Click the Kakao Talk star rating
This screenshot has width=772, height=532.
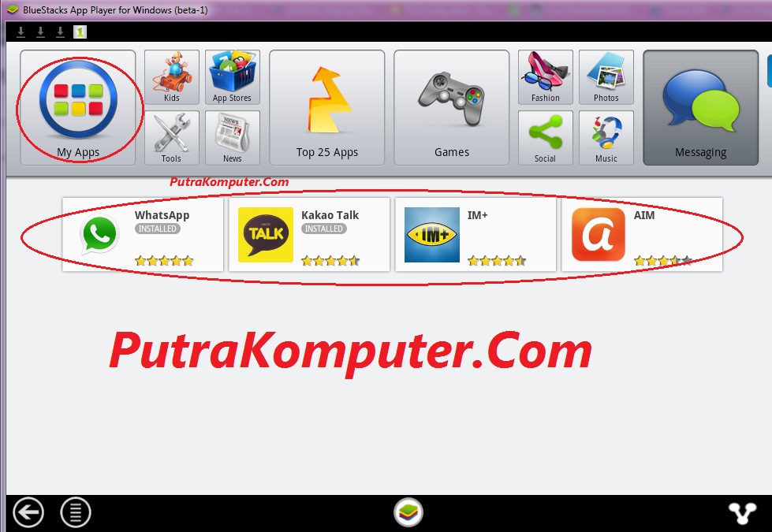[330, 261]
